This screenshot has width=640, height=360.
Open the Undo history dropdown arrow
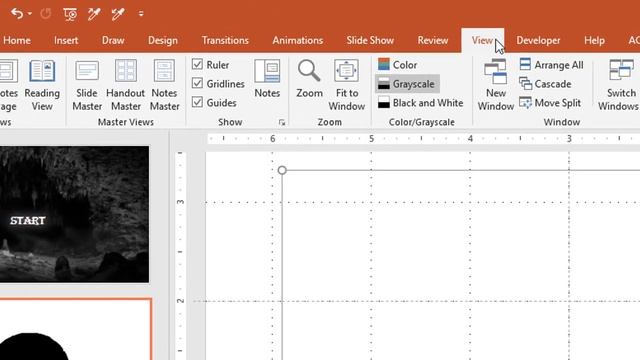pos(30,14)
